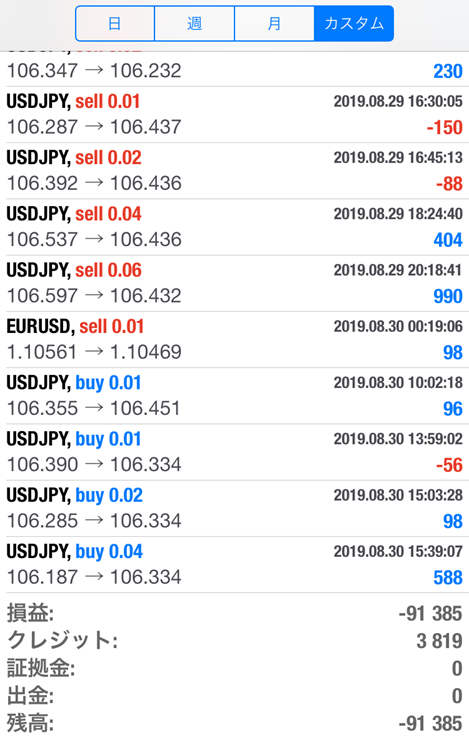Open USDJPY buy 0.04 trade with 588 profit
The width and height of the screenshot is (469, 741).
point(234,565)
